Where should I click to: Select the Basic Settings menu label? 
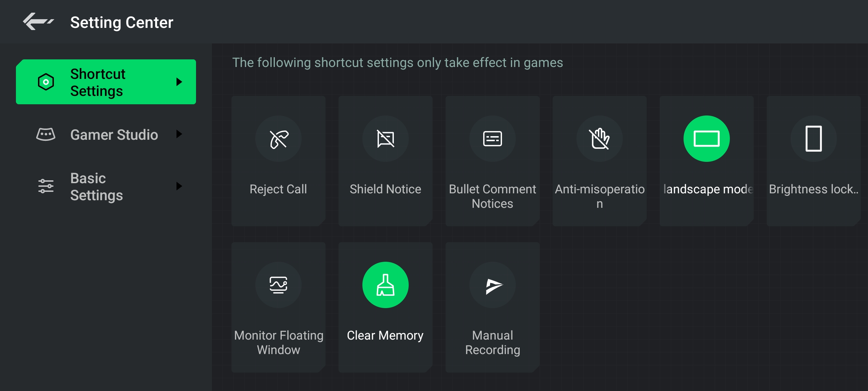tap(97, 187)
